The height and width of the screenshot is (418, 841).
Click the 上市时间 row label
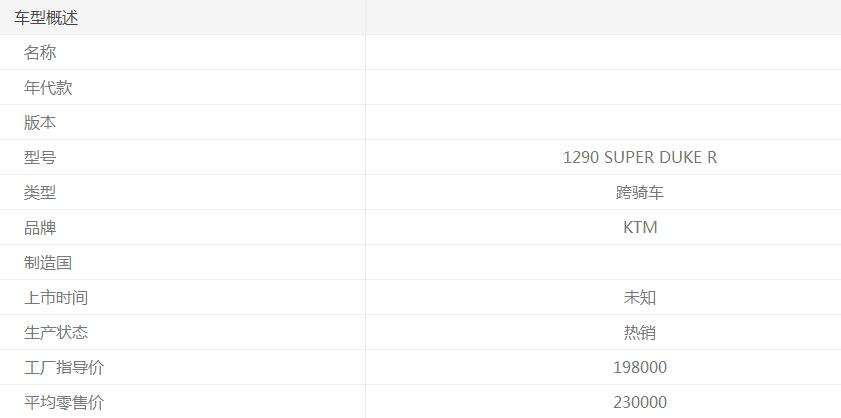(56, 298)
